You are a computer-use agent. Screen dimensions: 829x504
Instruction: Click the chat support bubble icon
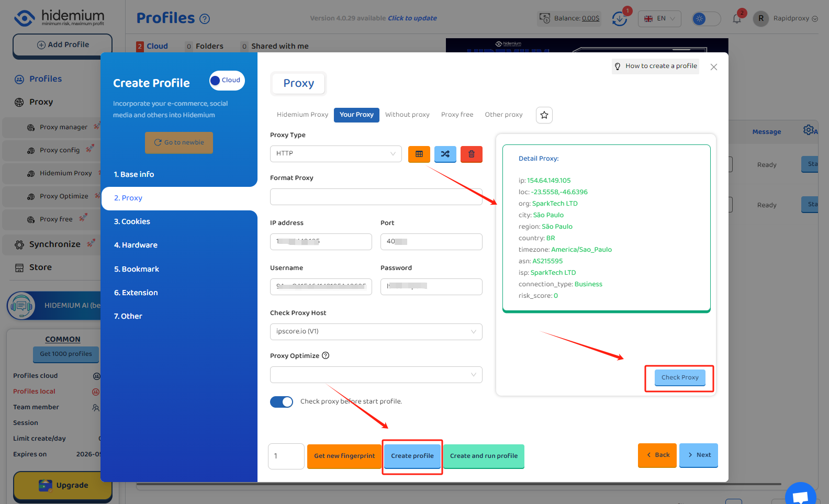(x=801, y=496)
